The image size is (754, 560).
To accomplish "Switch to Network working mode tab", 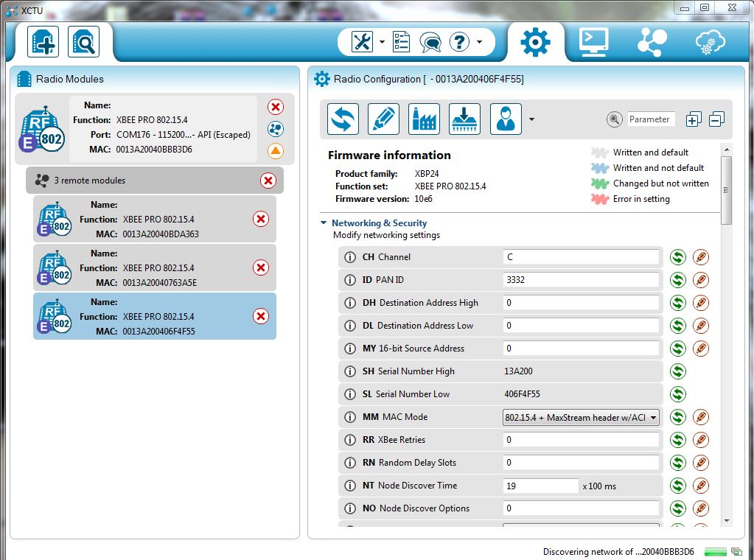I will point(652,42).
